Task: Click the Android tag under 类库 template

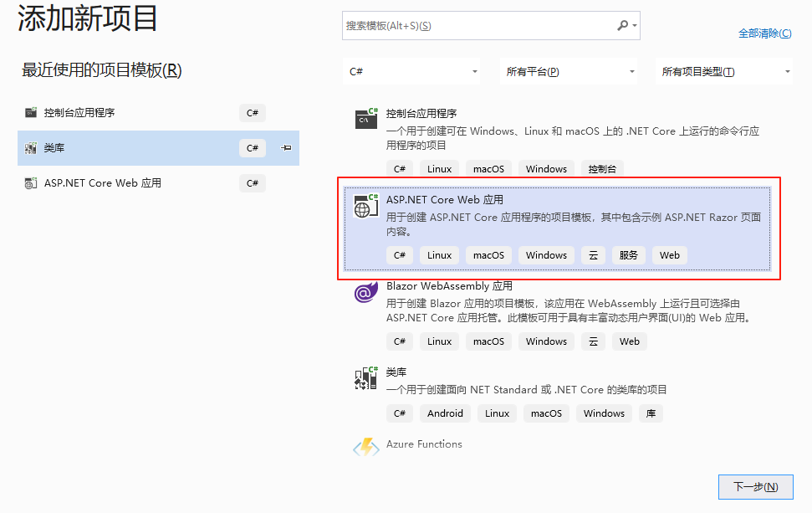Action: click(x=445, y=413)
